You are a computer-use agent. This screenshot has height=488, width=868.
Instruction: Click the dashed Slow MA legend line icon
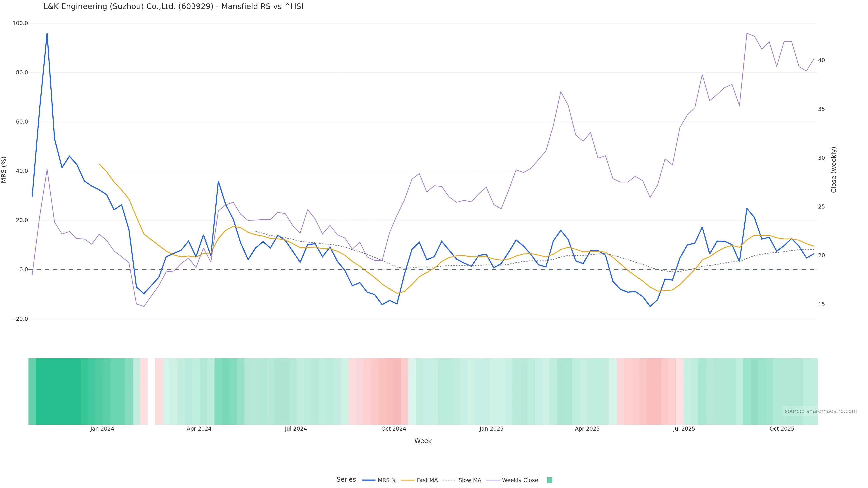click(449, 480)
